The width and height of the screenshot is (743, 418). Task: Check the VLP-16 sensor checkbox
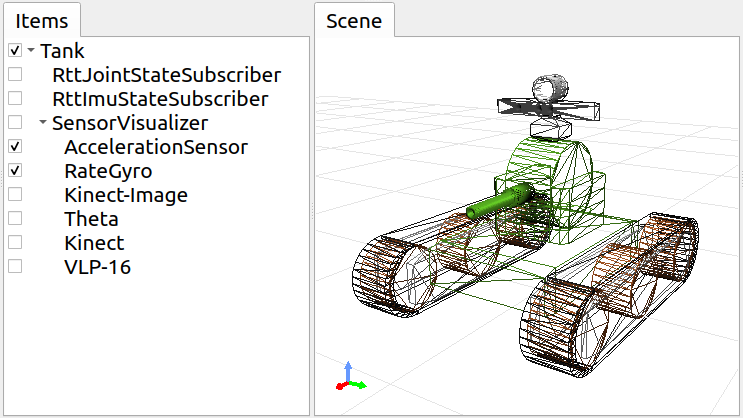[x=14, y=267]
